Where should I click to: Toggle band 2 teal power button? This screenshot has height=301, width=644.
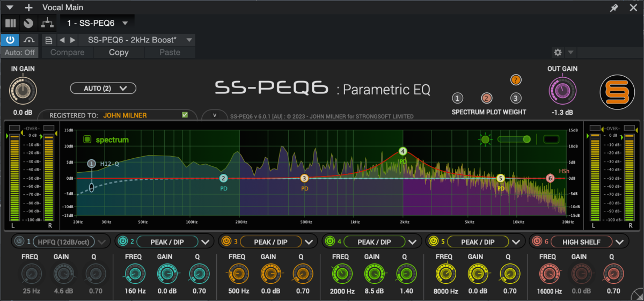pos(122,241)
